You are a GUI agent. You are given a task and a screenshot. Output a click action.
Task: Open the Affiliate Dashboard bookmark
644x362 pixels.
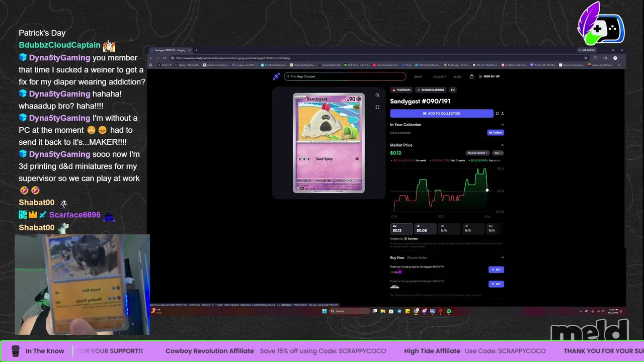[428, 65]
